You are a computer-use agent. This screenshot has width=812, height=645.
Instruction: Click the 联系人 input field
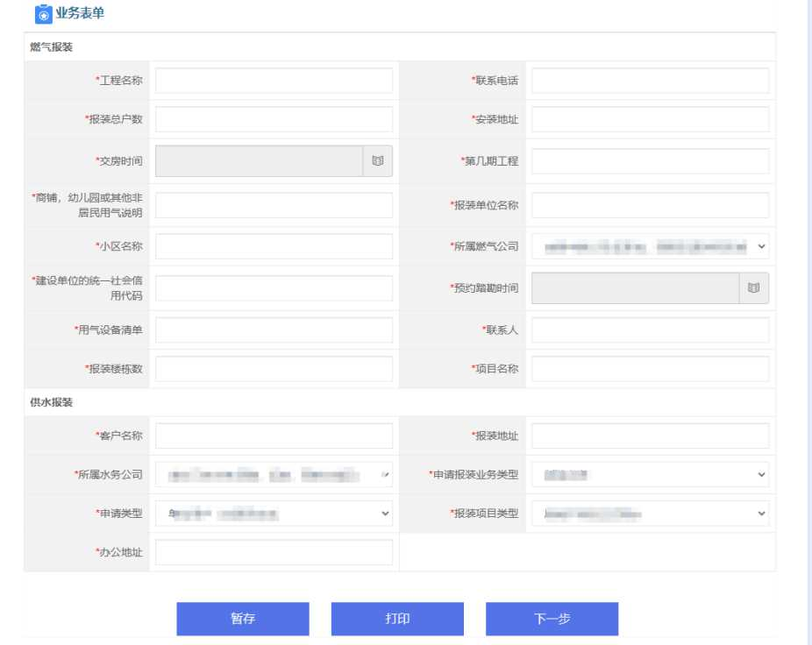pos(650,330)
